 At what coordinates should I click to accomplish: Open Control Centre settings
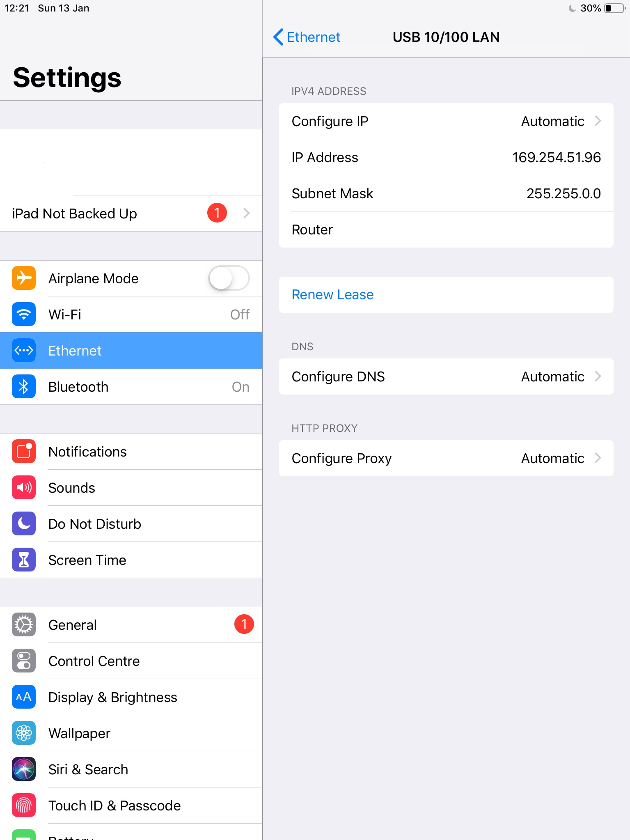coord(131,661)
